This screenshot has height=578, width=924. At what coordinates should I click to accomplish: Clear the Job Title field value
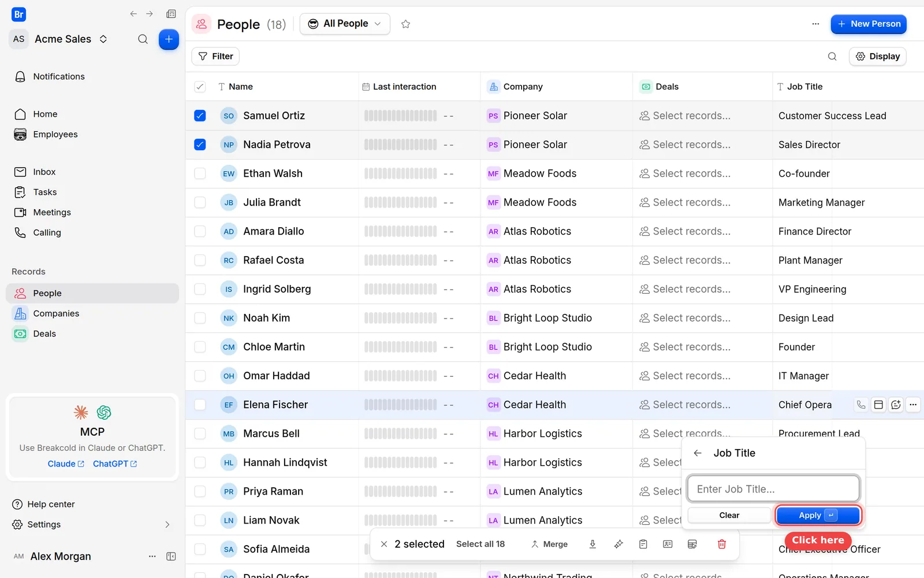point(729,515)
